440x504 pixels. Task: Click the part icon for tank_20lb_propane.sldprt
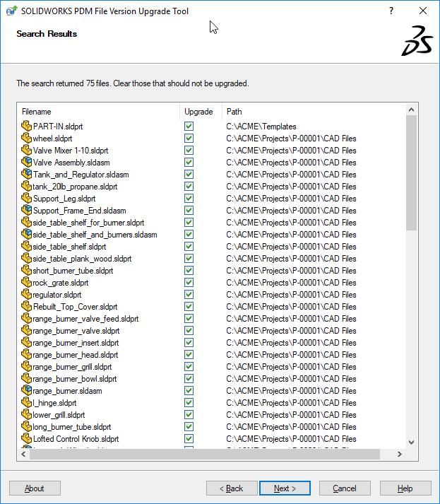(26, 186)
